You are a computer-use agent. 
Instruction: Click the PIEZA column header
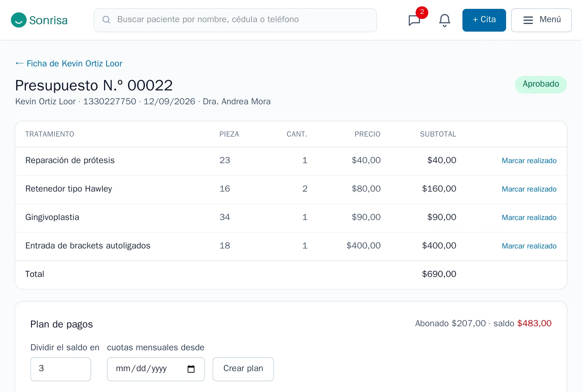229,134
